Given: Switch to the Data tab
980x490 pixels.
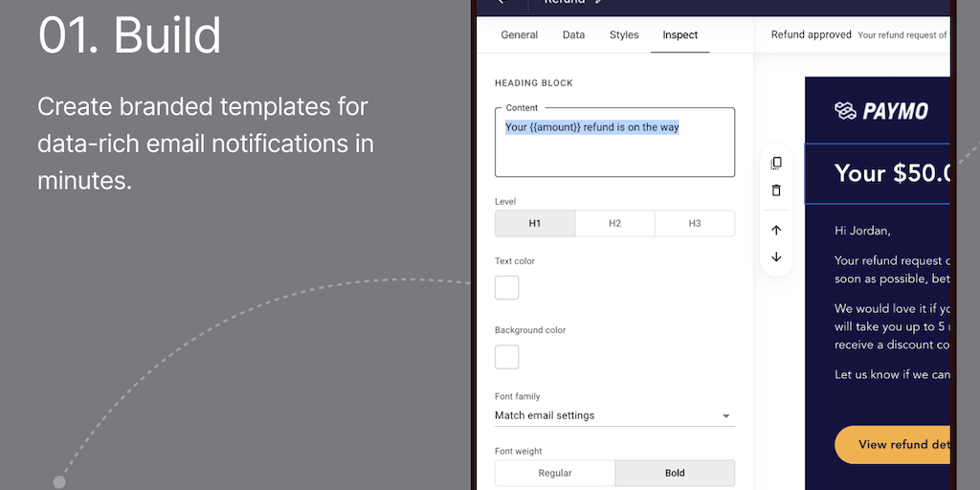Looking at the screenshot, I should (x=574, y=35).
